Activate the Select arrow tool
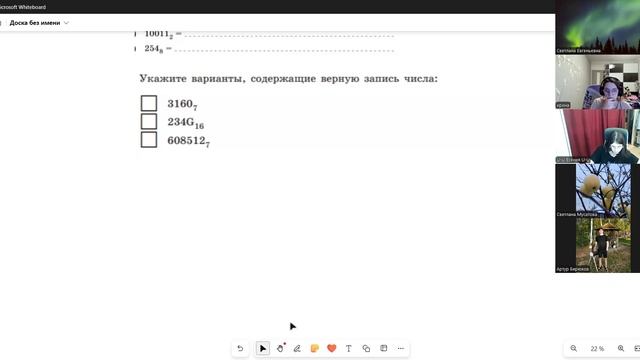 point(262,349)
